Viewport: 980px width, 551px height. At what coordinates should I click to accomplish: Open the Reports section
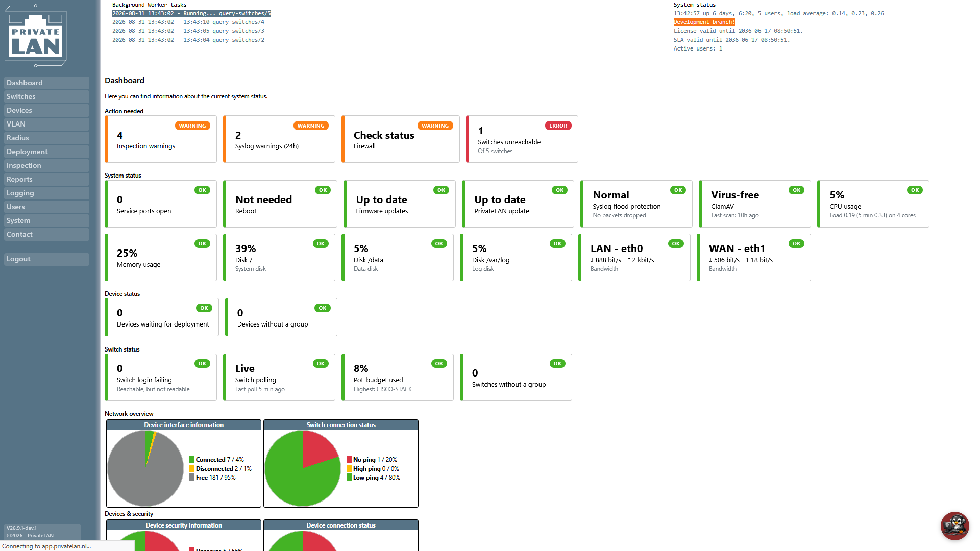[46, 179]
